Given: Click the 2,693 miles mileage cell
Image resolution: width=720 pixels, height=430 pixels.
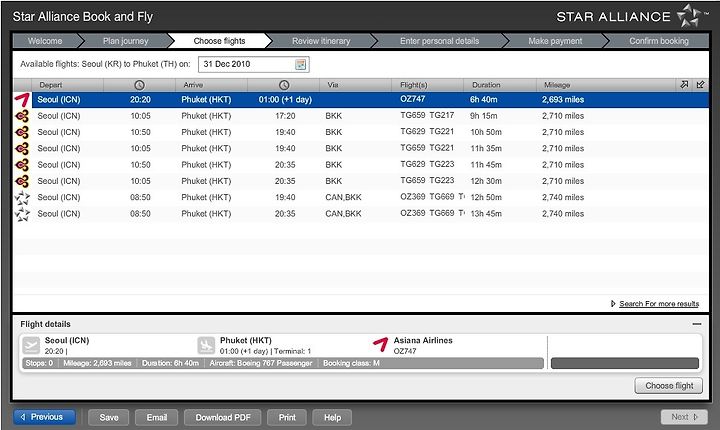Looking at the screenshot, I should pyautogui.click(x=563, y=100).
